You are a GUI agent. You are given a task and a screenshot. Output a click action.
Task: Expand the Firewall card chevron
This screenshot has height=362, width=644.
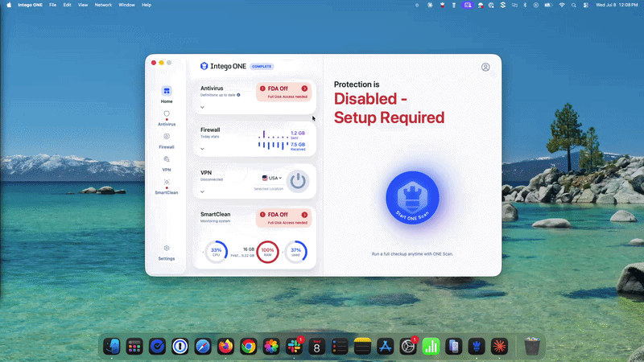202,149
